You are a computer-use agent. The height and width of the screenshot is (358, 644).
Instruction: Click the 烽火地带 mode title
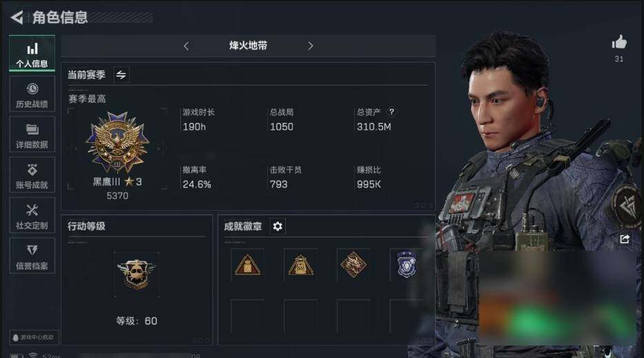(x=248, y=46)
